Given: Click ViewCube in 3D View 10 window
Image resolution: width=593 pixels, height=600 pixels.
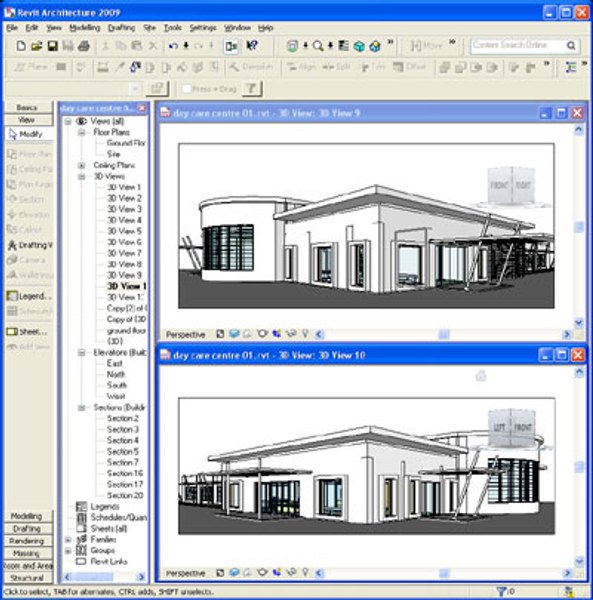Looking at the screenshot, I should click(x=512, y=429).
